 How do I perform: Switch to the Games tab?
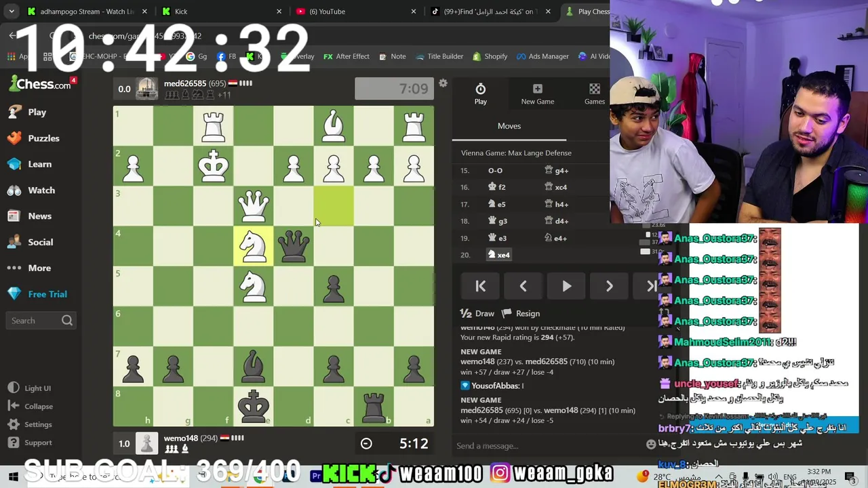coord(594,94)
